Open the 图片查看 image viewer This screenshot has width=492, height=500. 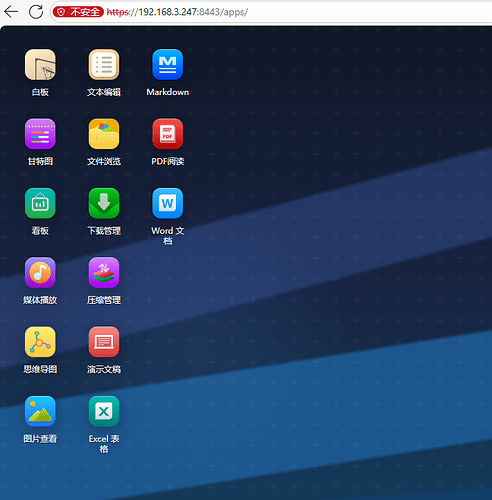point(40,411)
